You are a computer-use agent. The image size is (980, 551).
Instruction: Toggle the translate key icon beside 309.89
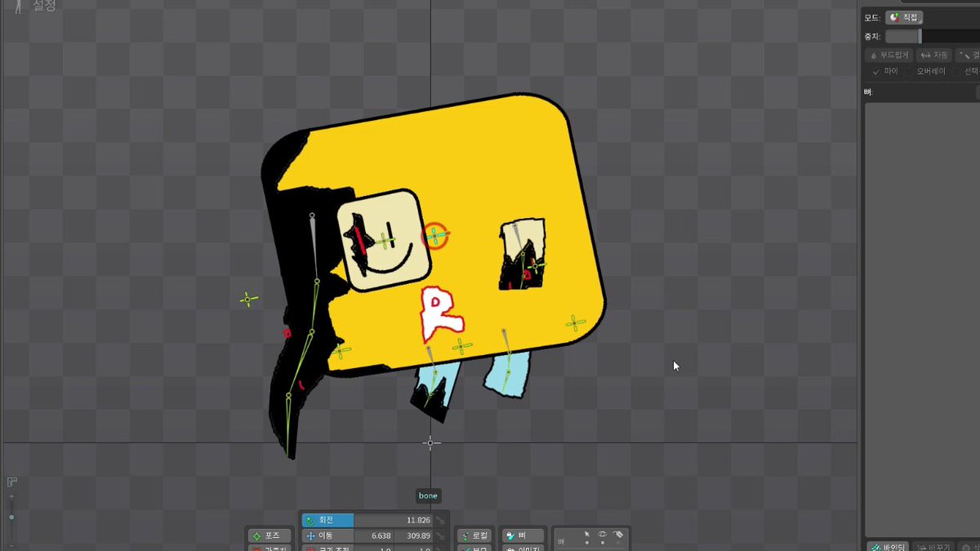tap(440, 535)
